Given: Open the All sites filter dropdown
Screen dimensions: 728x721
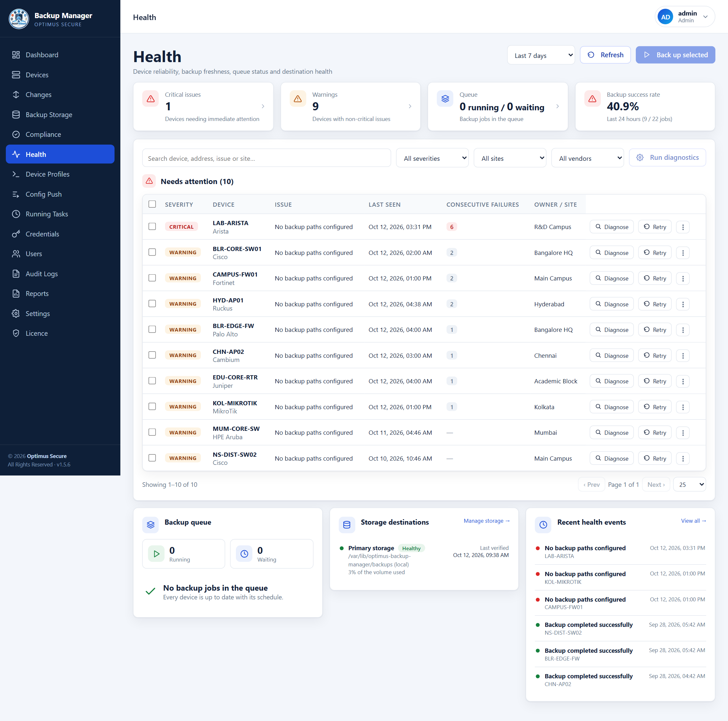Looking at the screenshot, I should pyautogui.click(x=510, y=158).
